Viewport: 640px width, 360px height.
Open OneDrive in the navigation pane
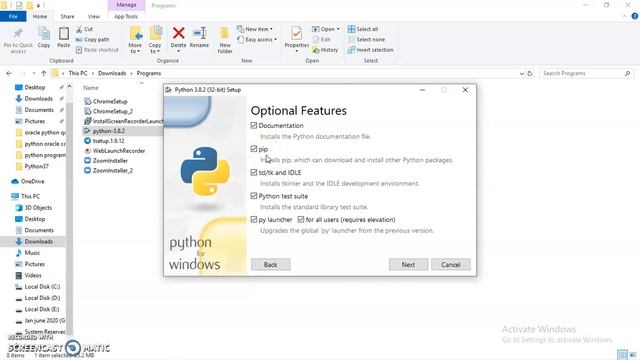[x=28, y=181]
